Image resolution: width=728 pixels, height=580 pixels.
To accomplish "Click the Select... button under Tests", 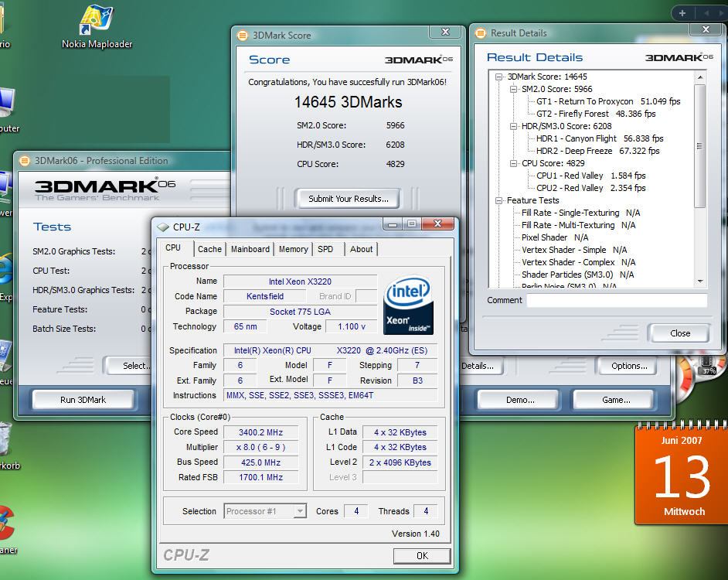I will pos(130,366).
